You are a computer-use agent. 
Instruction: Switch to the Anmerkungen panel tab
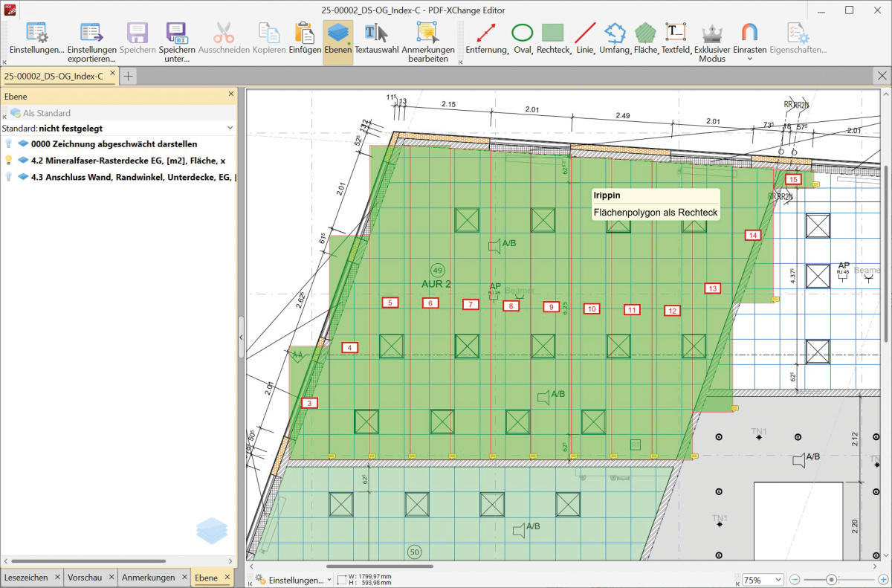[149, 578]
